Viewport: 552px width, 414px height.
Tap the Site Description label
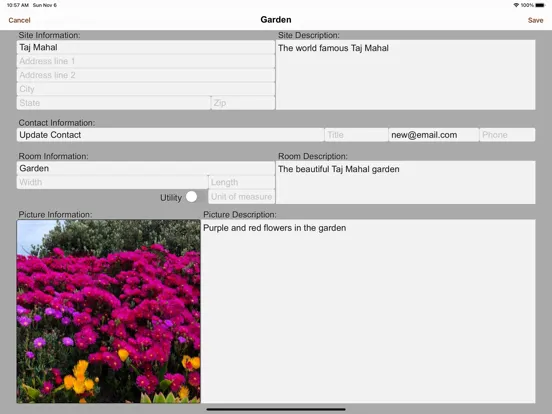coord(309,35)
